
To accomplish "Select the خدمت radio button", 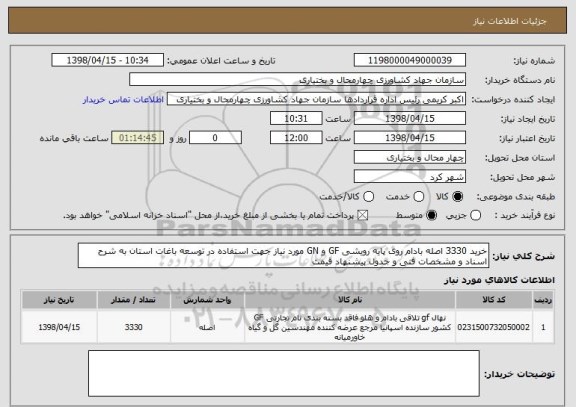I will [418, 197].
